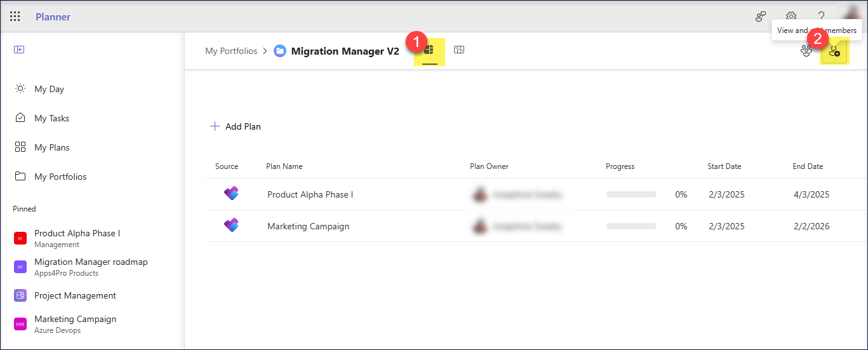Open the Help question mark
Image resolution: width=868 pixels, height=350 pixels.
pos(821,17)
